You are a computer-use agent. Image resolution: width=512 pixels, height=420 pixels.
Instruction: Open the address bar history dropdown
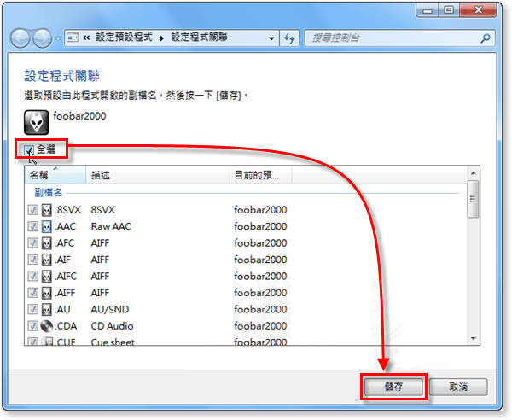tap(271, 38)
